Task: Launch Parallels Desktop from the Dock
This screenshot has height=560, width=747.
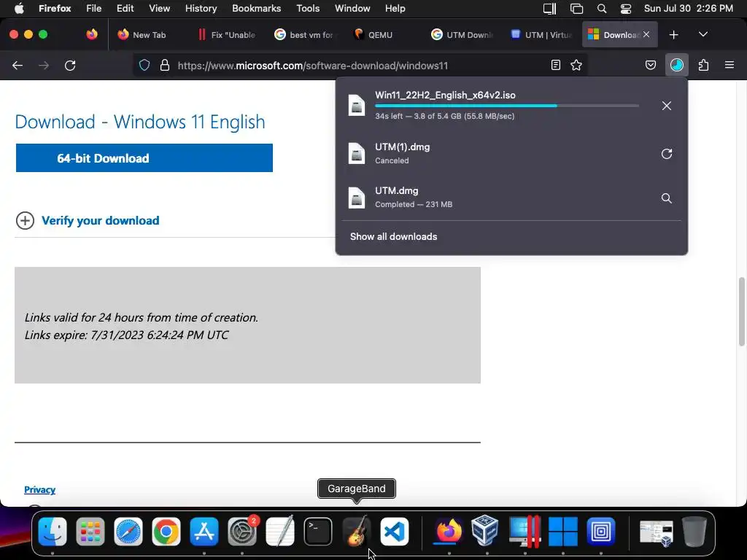Action: point(525,531)
